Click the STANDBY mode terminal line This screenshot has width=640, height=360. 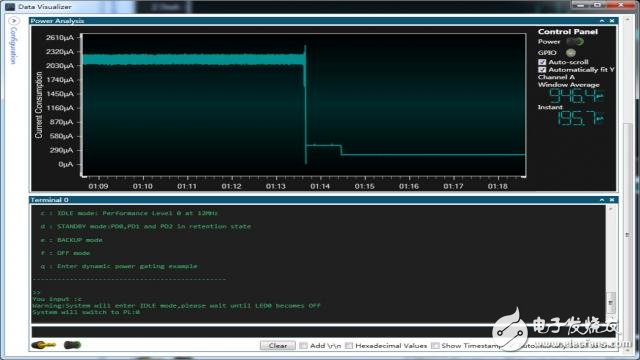146,226
